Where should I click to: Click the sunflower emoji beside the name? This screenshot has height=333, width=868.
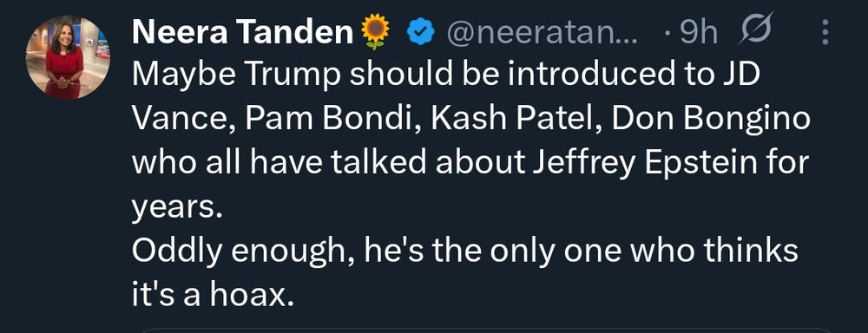[375, 32]
